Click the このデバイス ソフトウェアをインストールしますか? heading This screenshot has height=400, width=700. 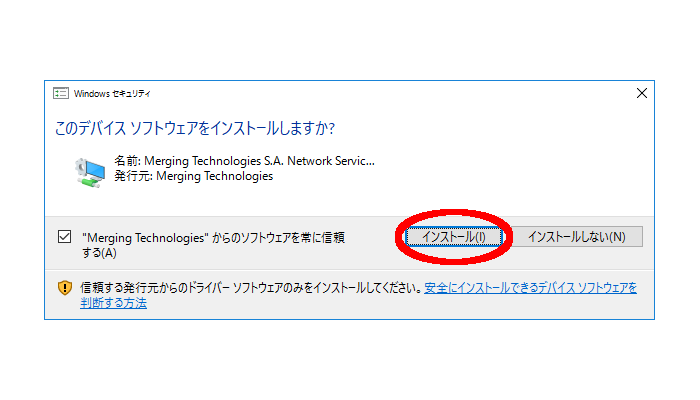click(x=195, y=129)
